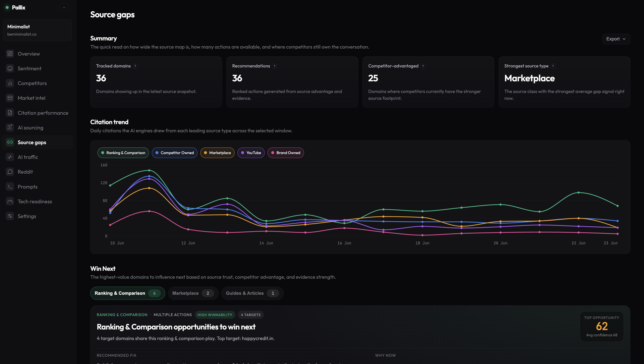Collapse the sidebar with the minus button

pos(64,7)
